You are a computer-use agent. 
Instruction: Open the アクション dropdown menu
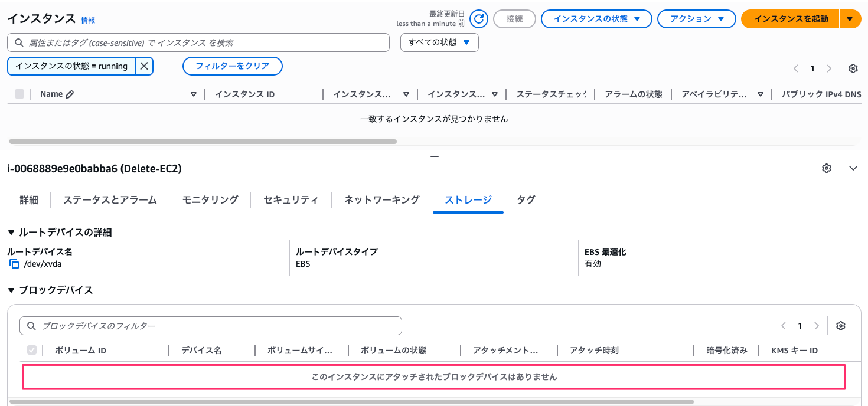point(696,19)
